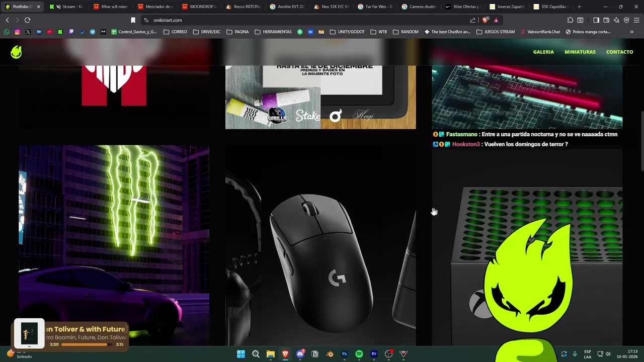Open Control_Gastos spreadsheet bookmark

[x=134, y=32]
